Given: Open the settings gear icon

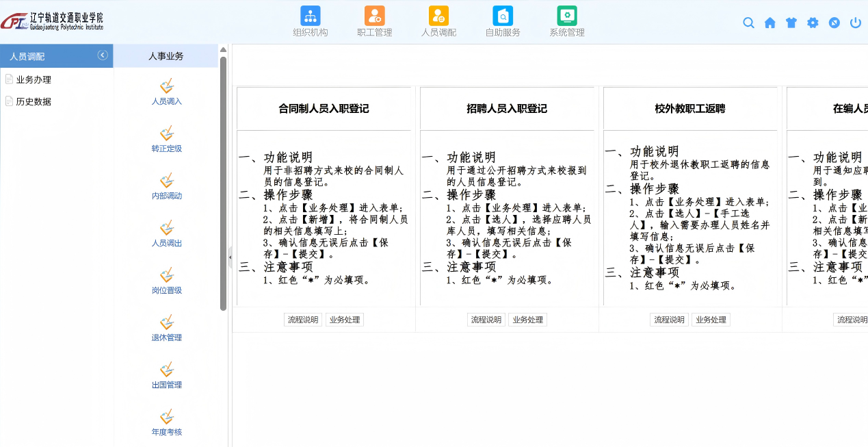Looking at the screenshot, I should pos(813,23).
